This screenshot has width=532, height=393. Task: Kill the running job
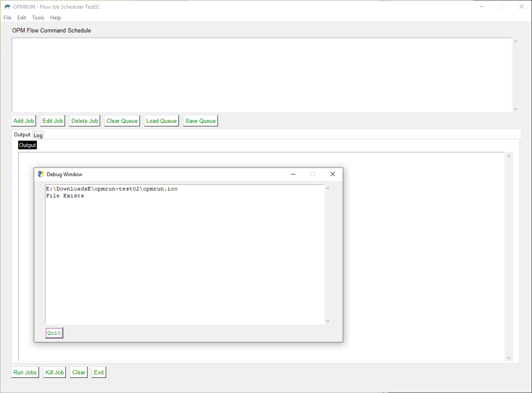(55, 372)
